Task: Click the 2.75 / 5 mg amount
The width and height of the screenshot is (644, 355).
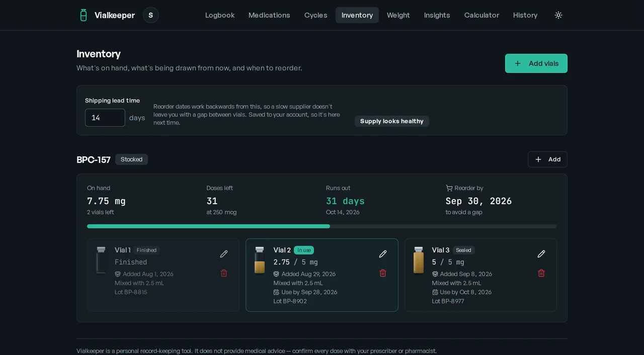Action: click(x=295, y=262)
